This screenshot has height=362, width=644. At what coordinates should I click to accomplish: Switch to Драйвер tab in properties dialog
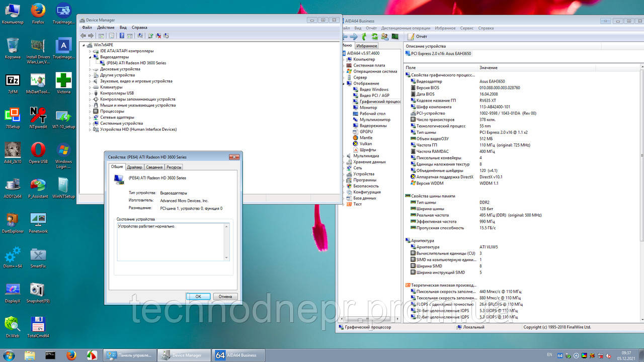click(x=134, y=167)
